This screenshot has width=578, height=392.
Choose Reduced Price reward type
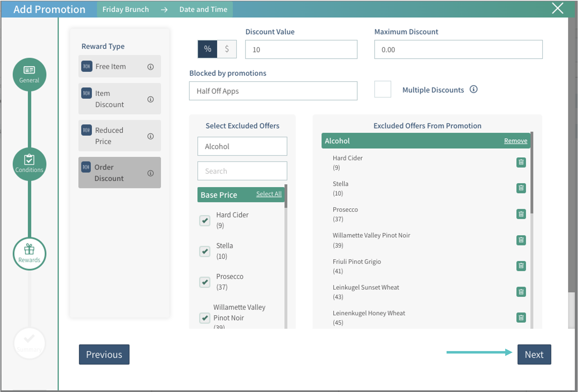119,136
